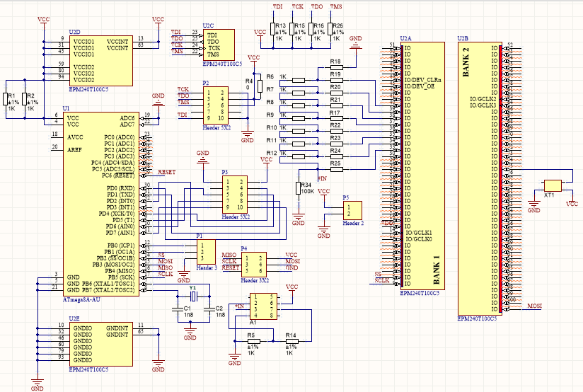Select resistor R20
The image size is (583, 392).
coord(337,93)
